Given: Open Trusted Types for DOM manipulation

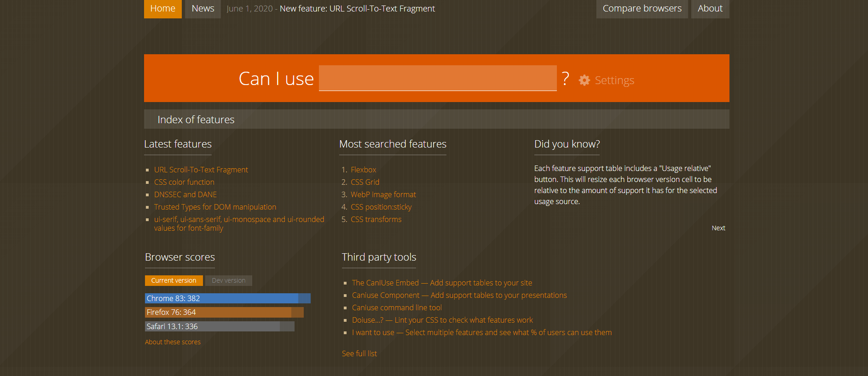Looking at the screenshot, I should point(215,207).
